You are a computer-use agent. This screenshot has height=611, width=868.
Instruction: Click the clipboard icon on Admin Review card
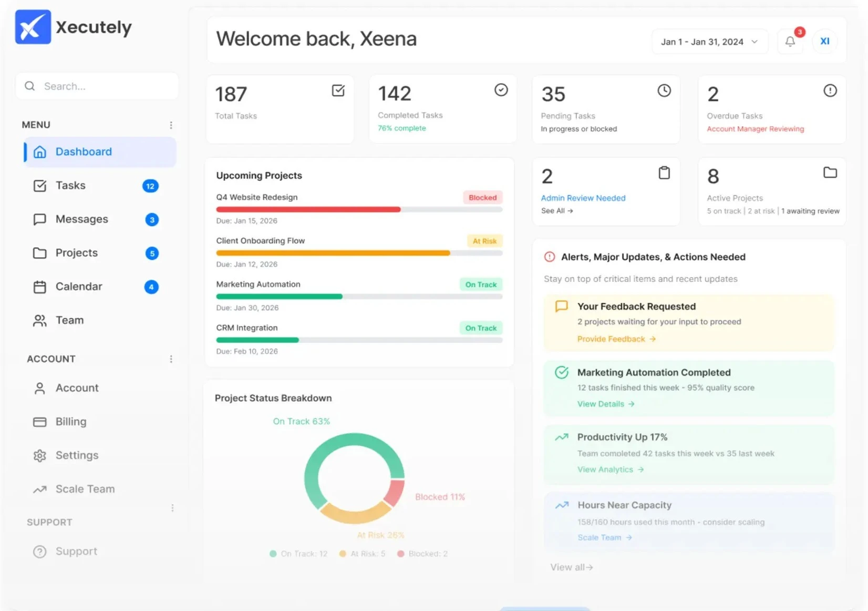[x=664, y=172]
